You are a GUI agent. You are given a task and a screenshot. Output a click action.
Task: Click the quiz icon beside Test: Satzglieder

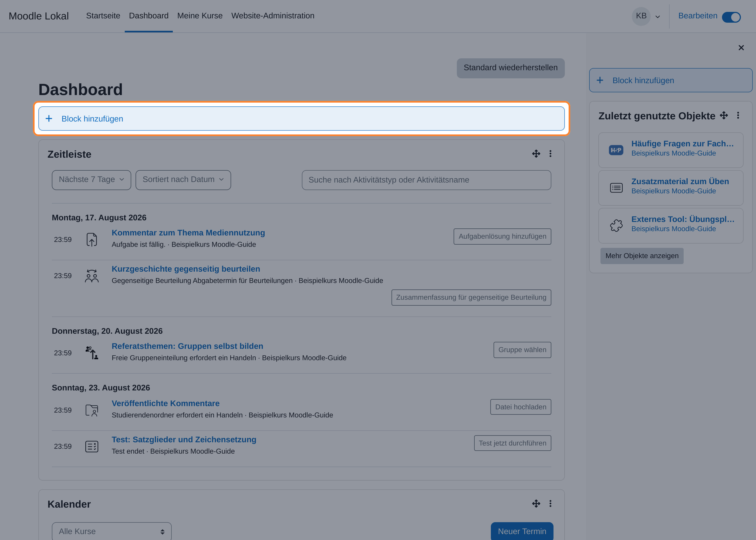coord(92,447)
